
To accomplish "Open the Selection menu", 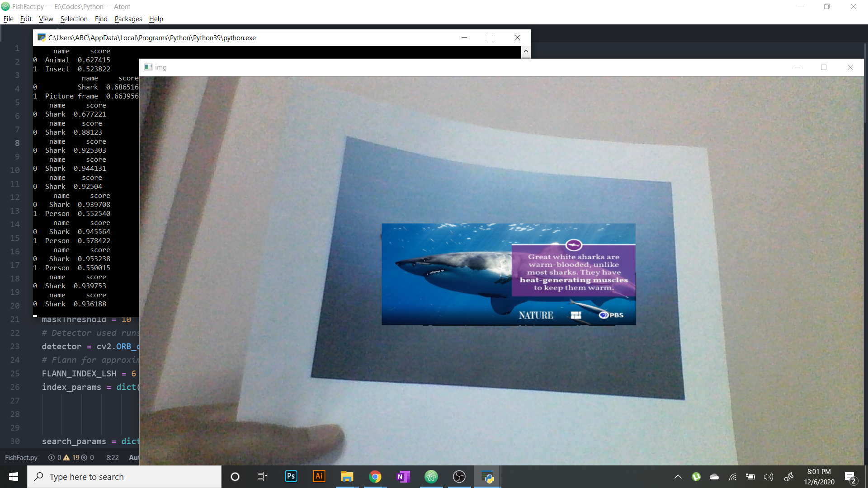I will (x=74, y=19).
